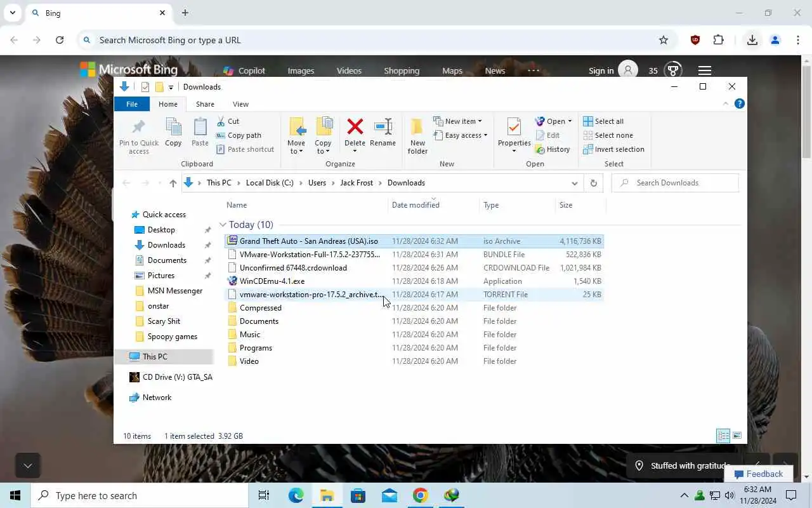Click Select all in ribbon
812x508 pixels.
tap(603, 121)
